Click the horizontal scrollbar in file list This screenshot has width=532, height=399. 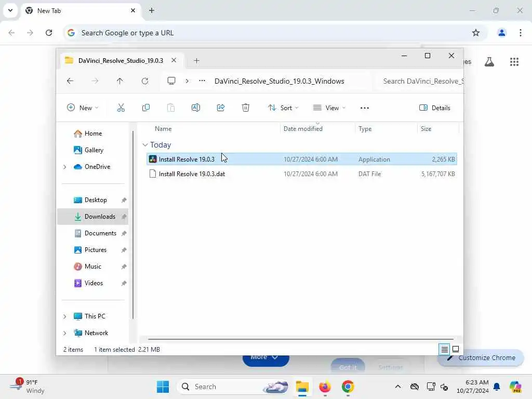(x=301, y=339)
